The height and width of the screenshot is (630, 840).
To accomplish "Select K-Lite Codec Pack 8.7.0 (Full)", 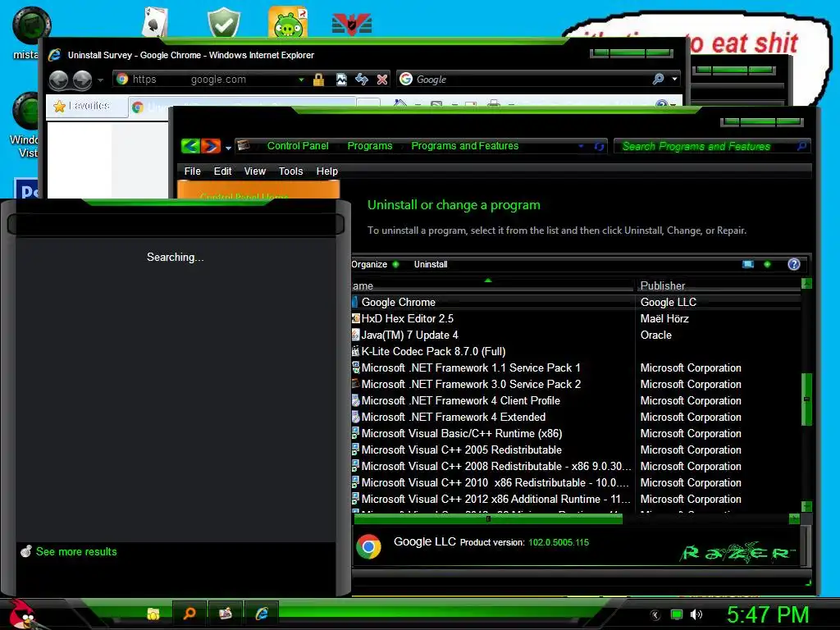I will pyautogui.click(x=576, y=351).
